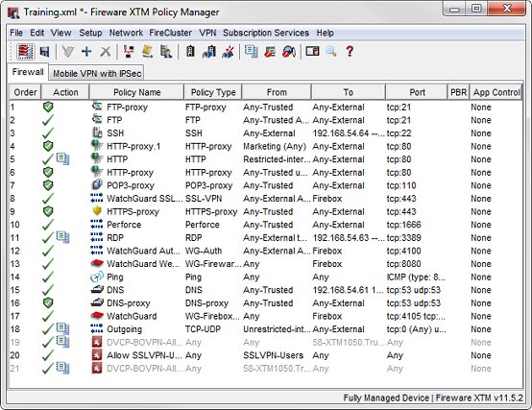This screenshot has width=532, height=410.
Task: Open the Edit menu
Action: [x=37, y=33]
